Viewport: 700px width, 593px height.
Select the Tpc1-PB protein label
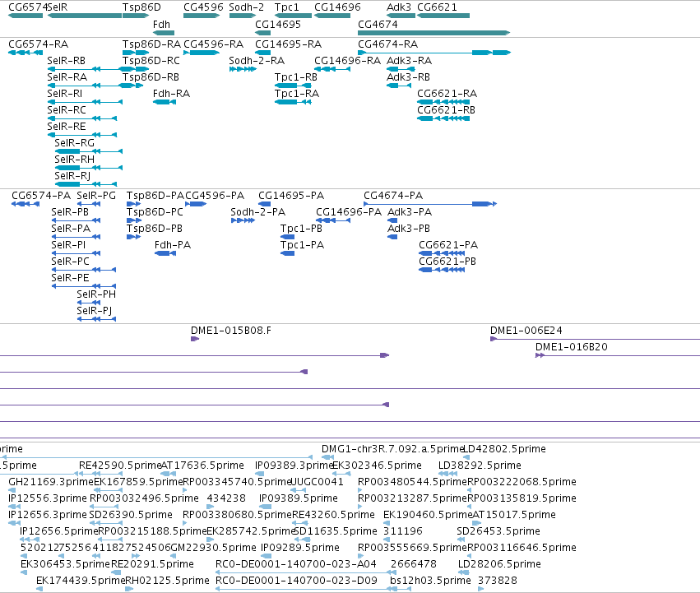(301, 229)
